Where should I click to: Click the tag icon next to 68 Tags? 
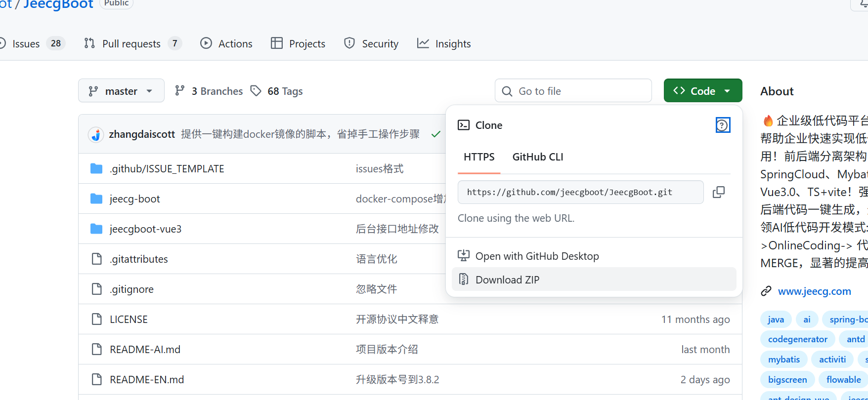(x=256, y=91)
